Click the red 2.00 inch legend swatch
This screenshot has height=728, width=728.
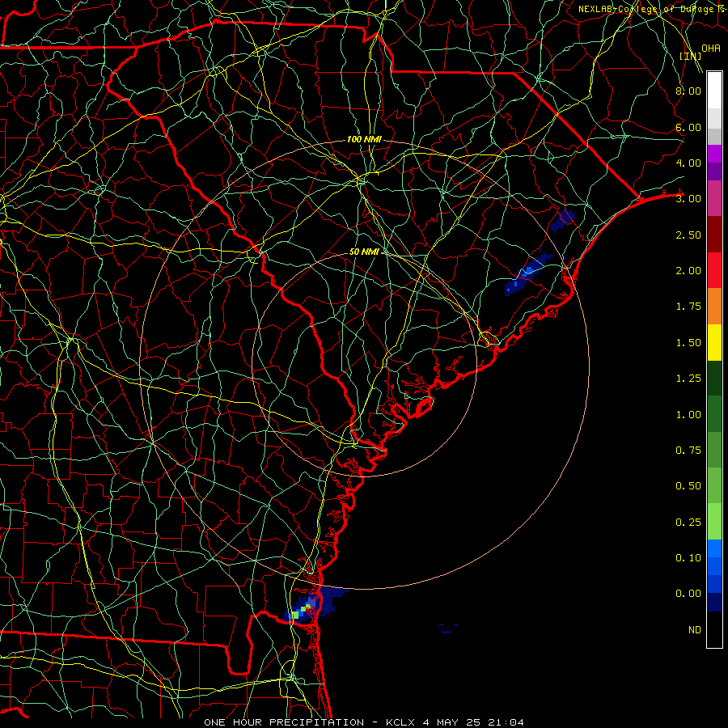(714, 270)
